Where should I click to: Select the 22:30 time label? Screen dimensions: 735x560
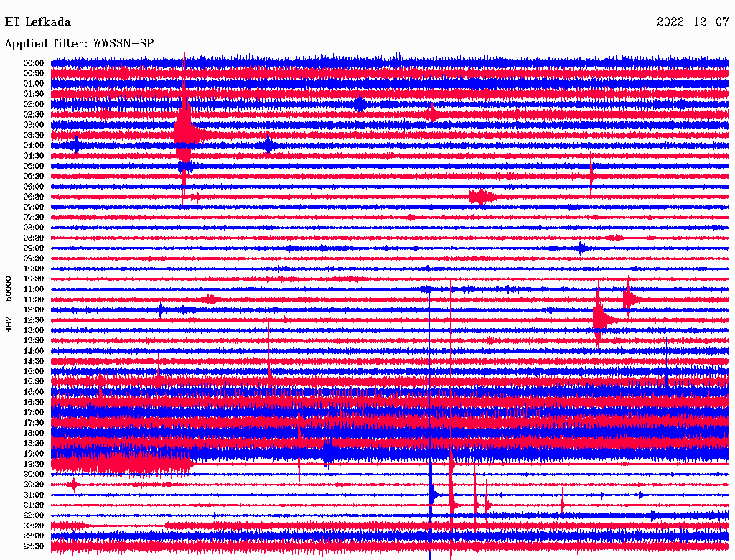coord(33,526)
